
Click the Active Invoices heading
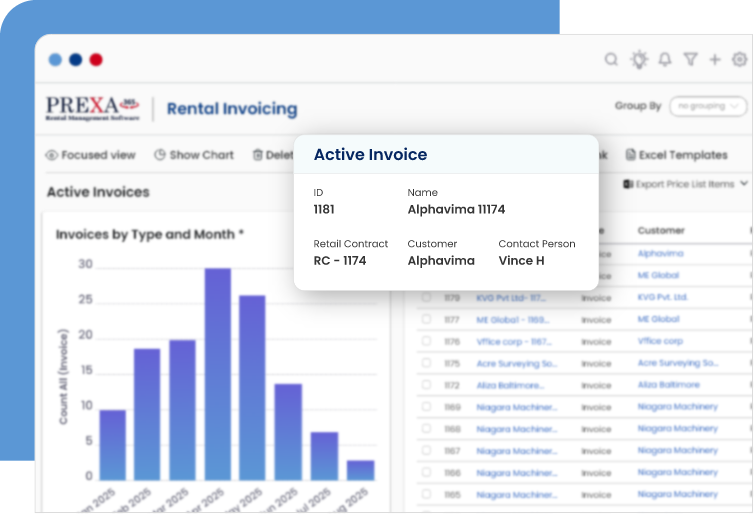pos(98,192)
